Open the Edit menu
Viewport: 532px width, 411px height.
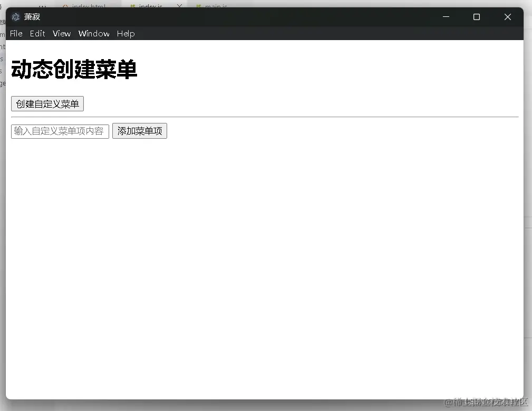click(x=37, y=33)
